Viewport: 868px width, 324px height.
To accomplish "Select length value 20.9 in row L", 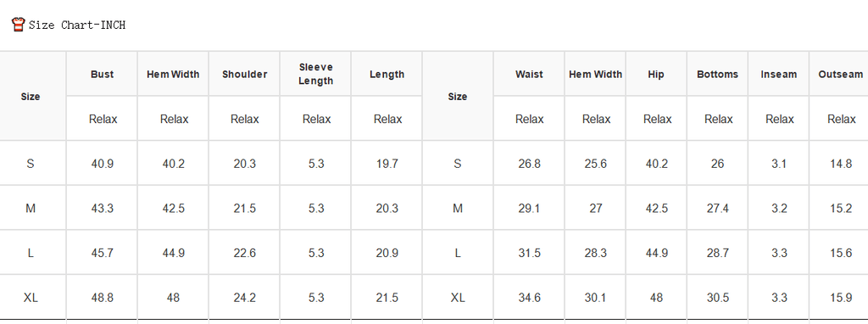I will [x=387, y=253].
